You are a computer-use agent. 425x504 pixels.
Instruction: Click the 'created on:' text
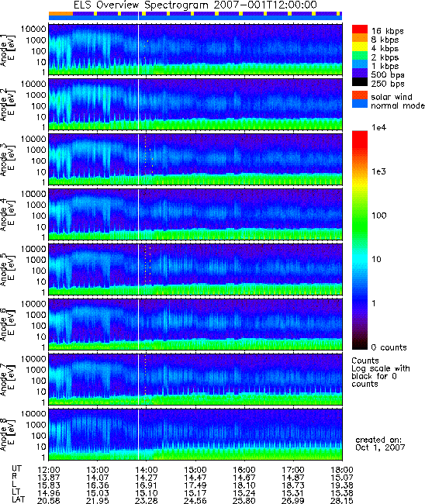(x=378, y=440)
